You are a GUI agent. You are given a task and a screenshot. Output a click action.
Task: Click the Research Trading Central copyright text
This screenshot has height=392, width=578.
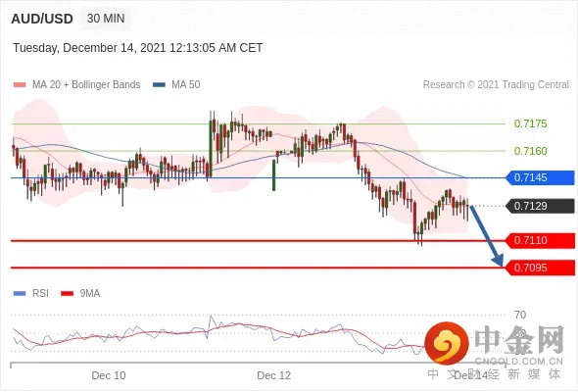coord(496,85)
